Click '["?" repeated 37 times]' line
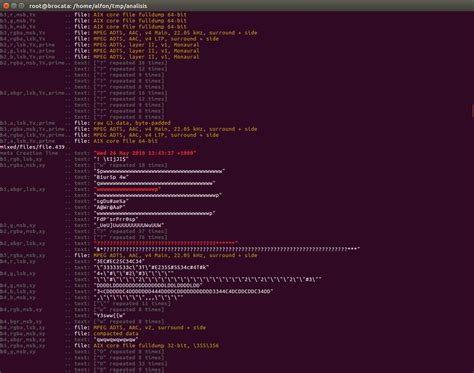This screenshot has width=474, height=373. pos(130,231)
